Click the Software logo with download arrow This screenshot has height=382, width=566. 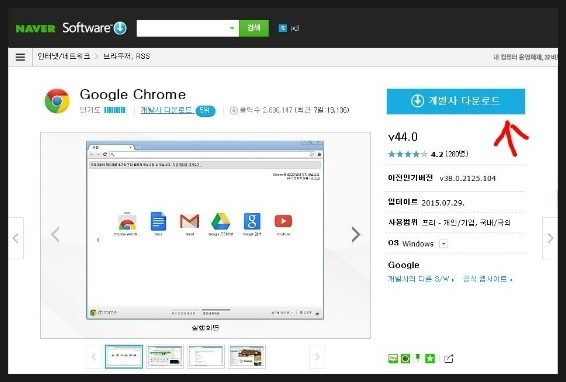[x=95, y=28]
